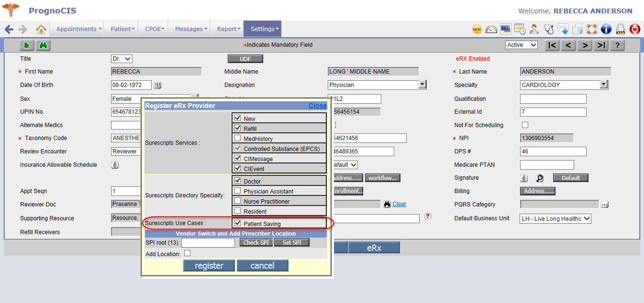Viewport: 644px width, 303px height.
Task: Go to the Home house icon
Action: click(x=41, y=30)
